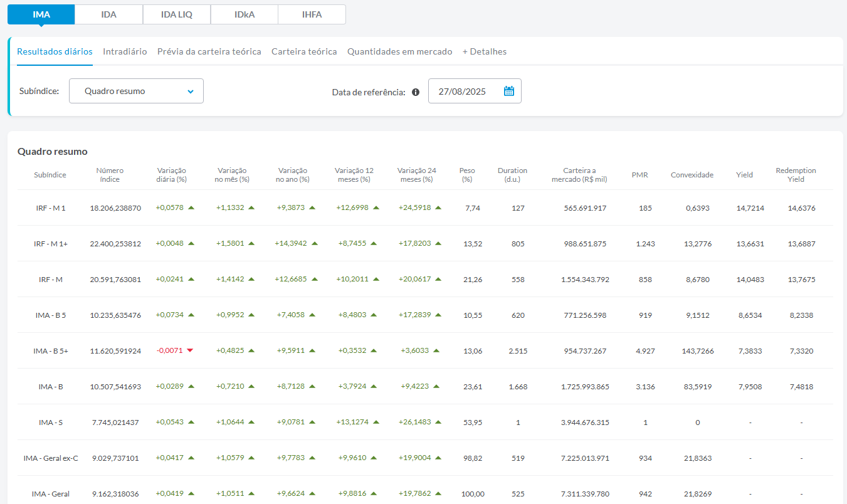847x504 pixels.
Task: Click the red down arrow for IMA - B 5+
Action: (190, 350)
